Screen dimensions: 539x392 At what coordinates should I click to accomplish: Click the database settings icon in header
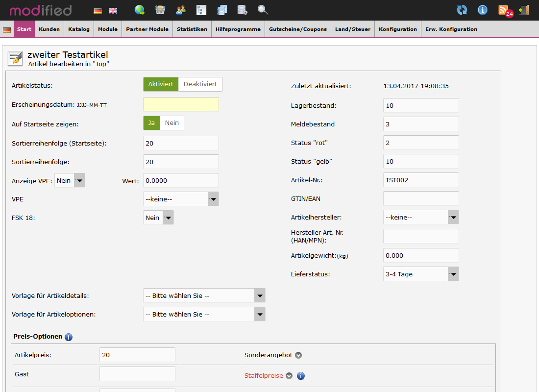coord(242,10)
